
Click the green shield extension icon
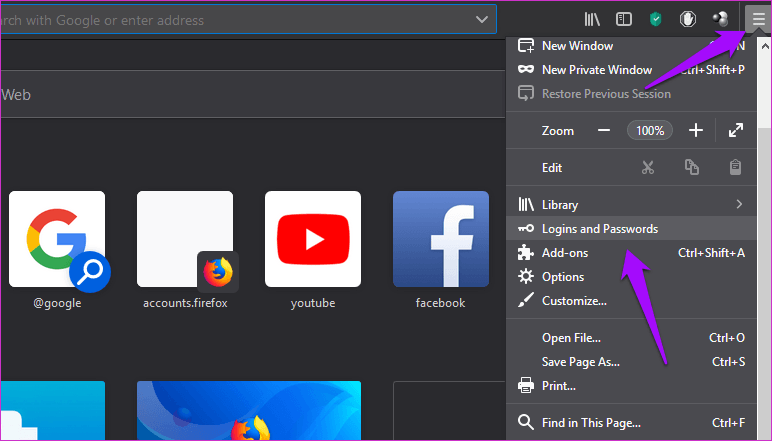[x=655, y=20]
